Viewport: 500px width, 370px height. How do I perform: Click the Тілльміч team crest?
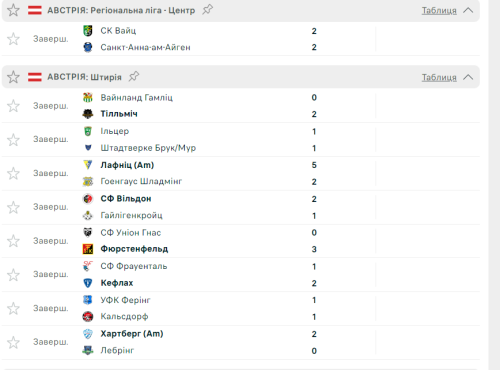88,114
